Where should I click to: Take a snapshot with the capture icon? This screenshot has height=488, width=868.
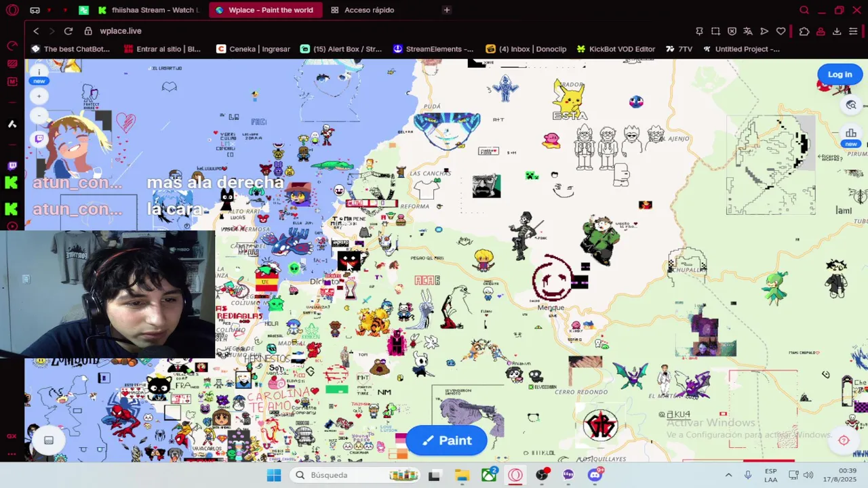click(715, 31)
